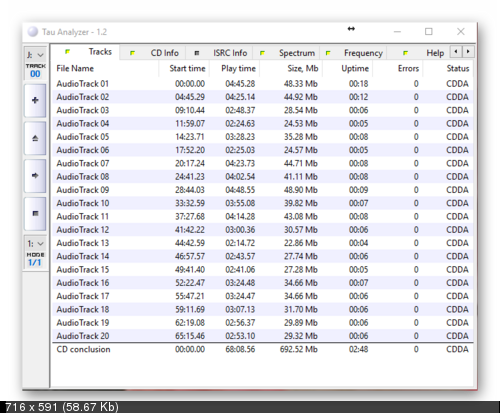Click the TRACK 00 counter display

[x=35, y=71]
